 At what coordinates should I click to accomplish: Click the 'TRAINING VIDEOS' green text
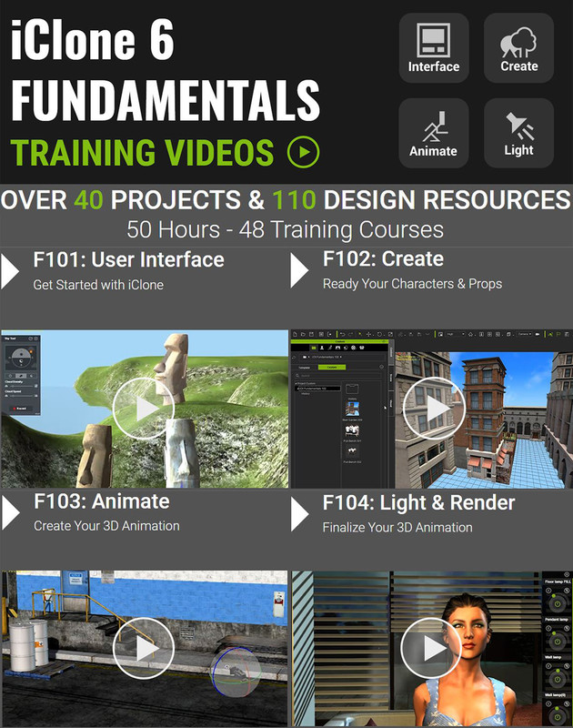click(x=142, y=152)
